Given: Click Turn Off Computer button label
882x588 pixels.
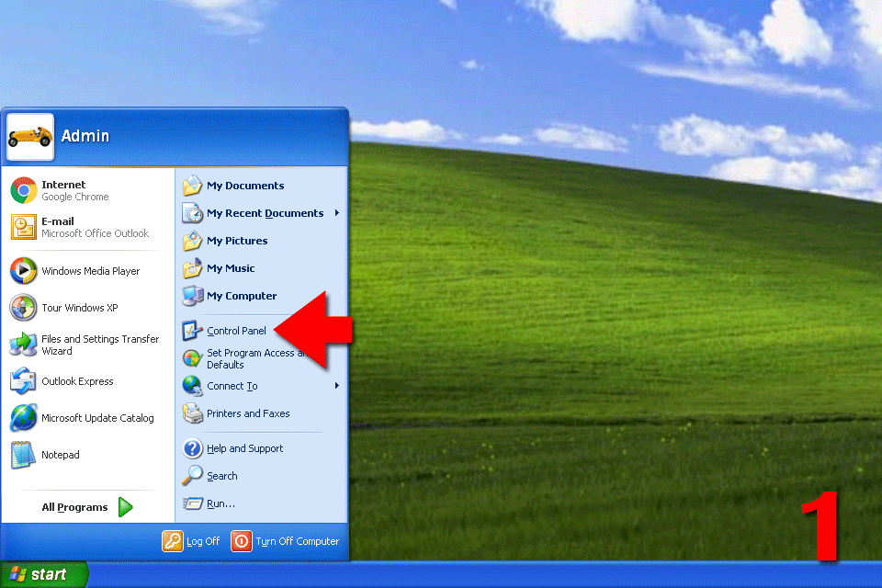Looking at the screenshot, I should click(298, 541).
